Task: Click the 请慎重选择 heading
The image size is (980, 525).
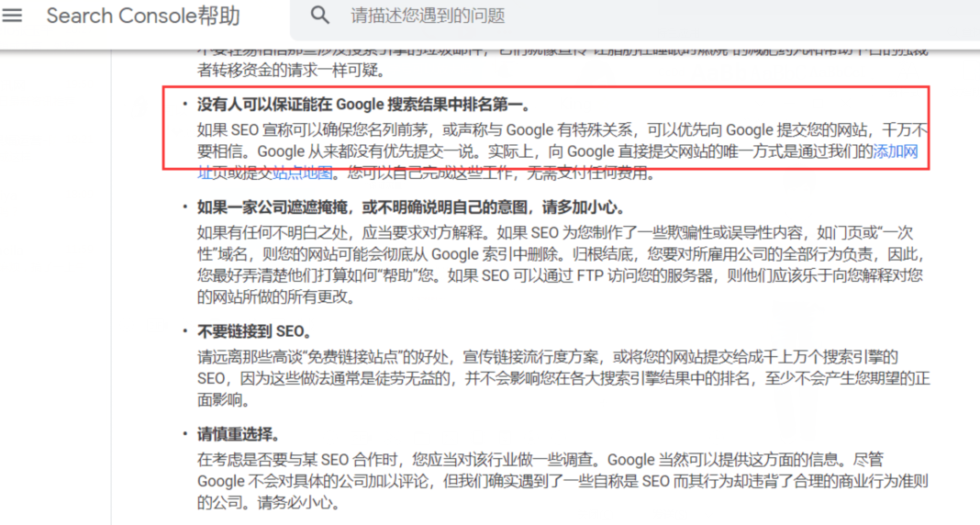Action: 239,434
